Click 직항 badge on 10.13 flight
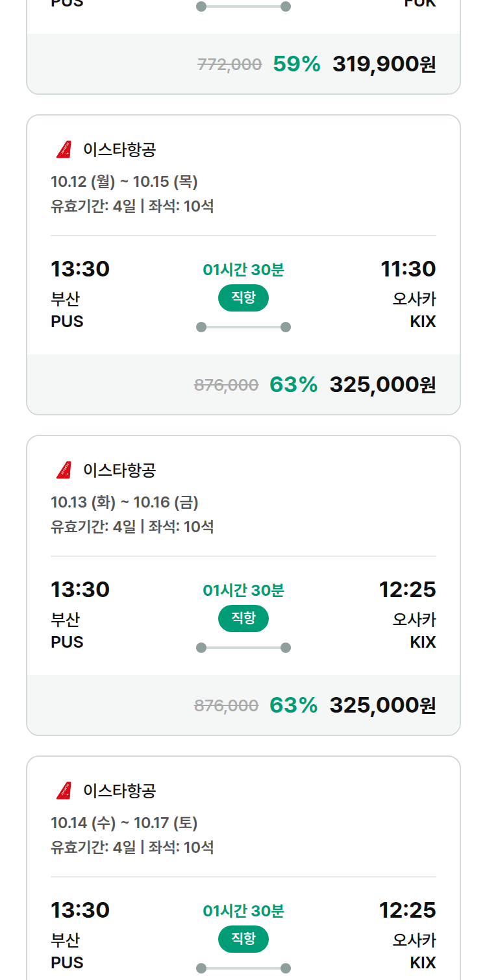This screenshot has height=980, width=487. (243, 619)
